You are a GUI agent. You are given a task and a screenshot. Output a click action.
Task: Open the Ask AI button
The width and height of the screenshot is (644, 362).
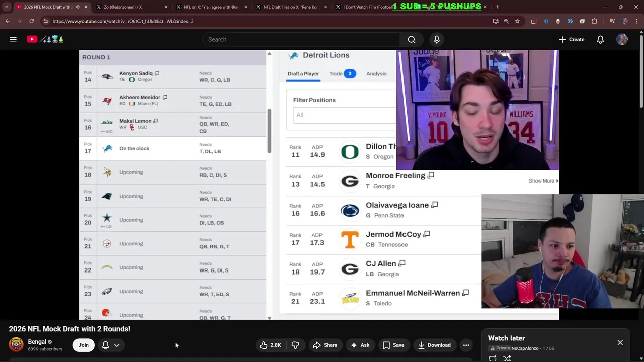360,345
